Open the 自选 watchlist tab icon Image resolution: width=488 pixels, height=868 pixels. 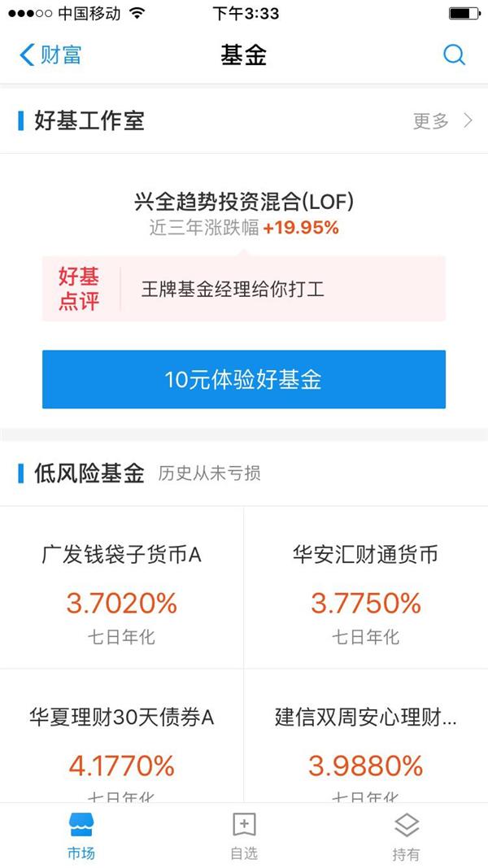244,826
